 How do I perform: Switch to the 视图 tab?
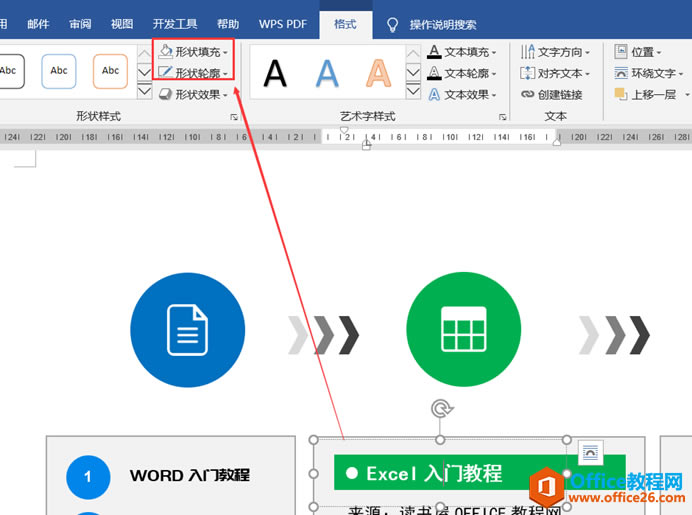tap(122, 24)
